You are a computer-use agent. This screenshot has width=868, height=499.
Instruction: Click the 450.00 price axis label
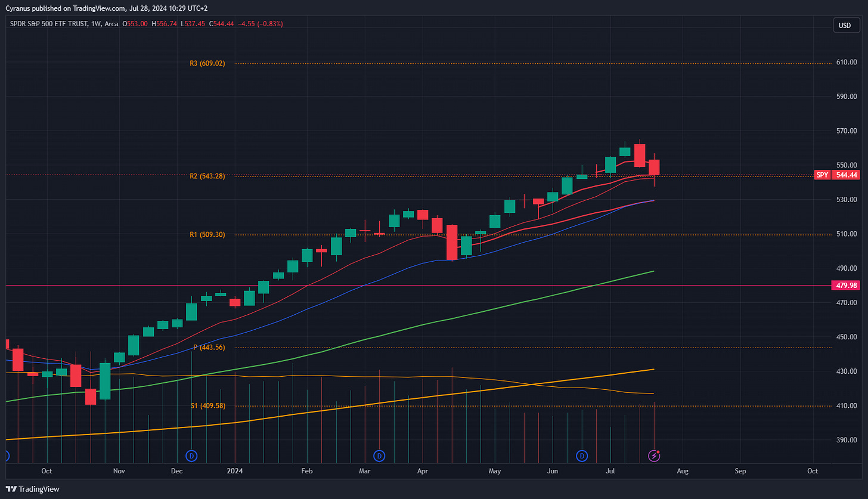[x=847, y=337]
